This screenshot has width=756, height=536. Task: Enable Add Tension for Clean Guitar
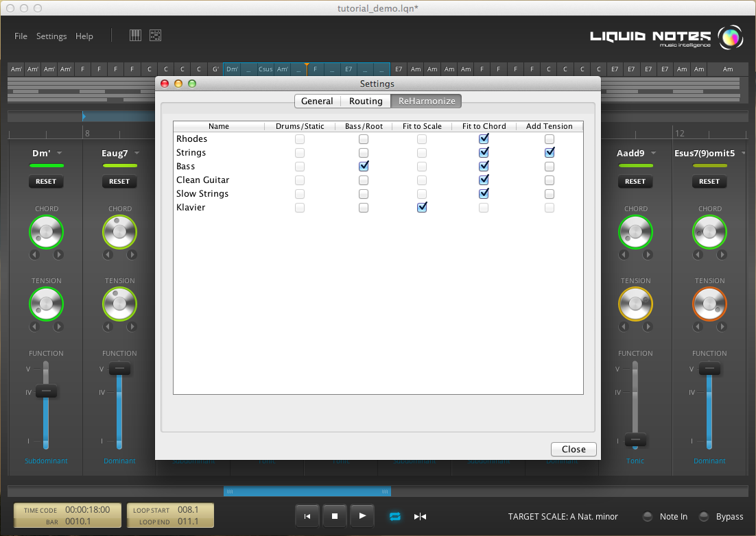pyautogui.click(x=549, y=180)
